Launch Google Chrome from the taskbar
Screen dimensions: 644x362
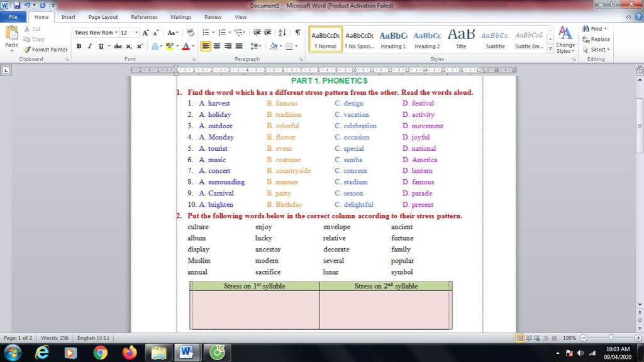click(100, 353)
